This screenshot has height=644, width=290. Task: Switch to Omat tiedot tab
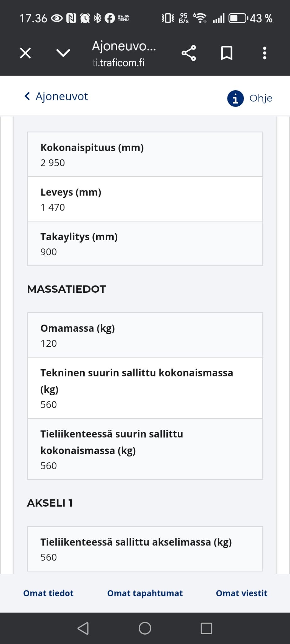coord(48,593)
